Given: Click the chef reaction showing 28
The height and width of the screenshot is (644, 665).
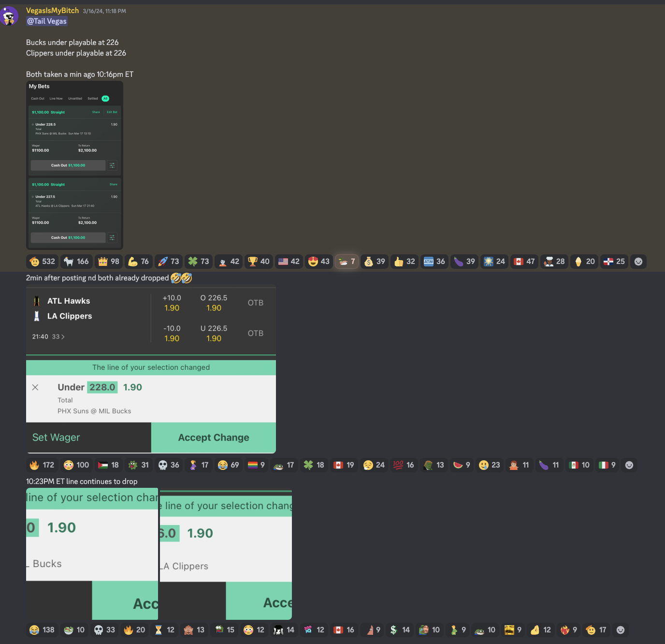Looking at the screenshot, I should 554,262.
